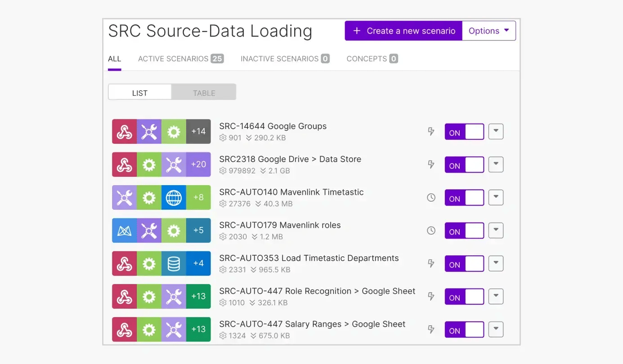Open the CONCEPTS tab
This screenshot has height=364, width=623.
[x=367, y=58]
